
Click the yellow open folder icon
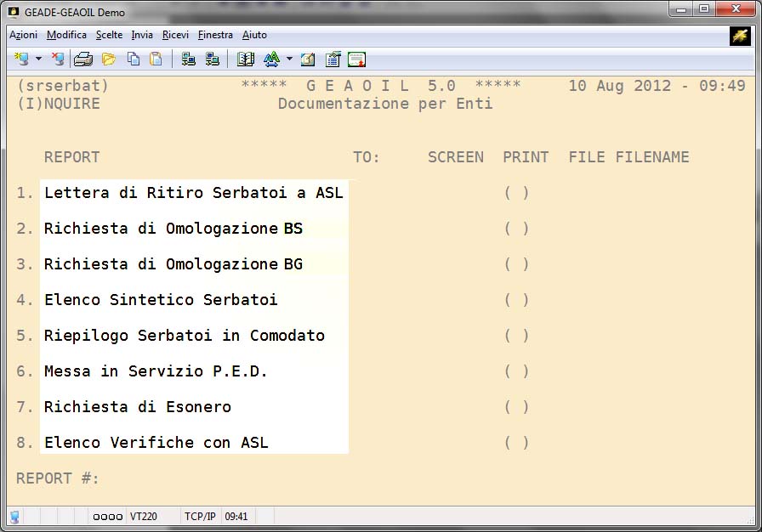109,59
